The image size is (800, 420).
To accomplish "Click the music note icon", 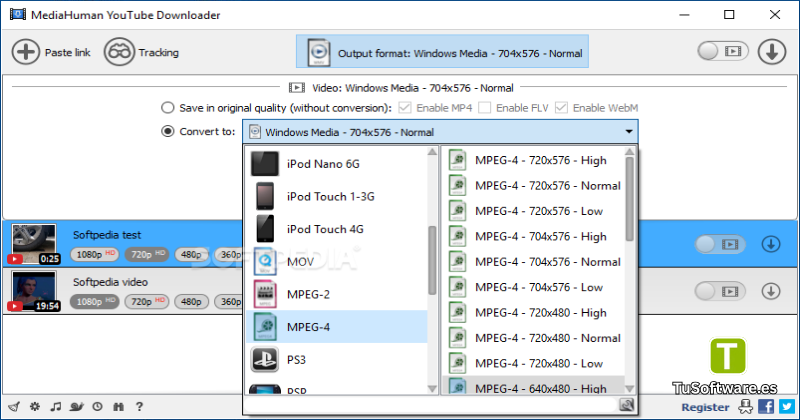I will (x=56, y=407).
